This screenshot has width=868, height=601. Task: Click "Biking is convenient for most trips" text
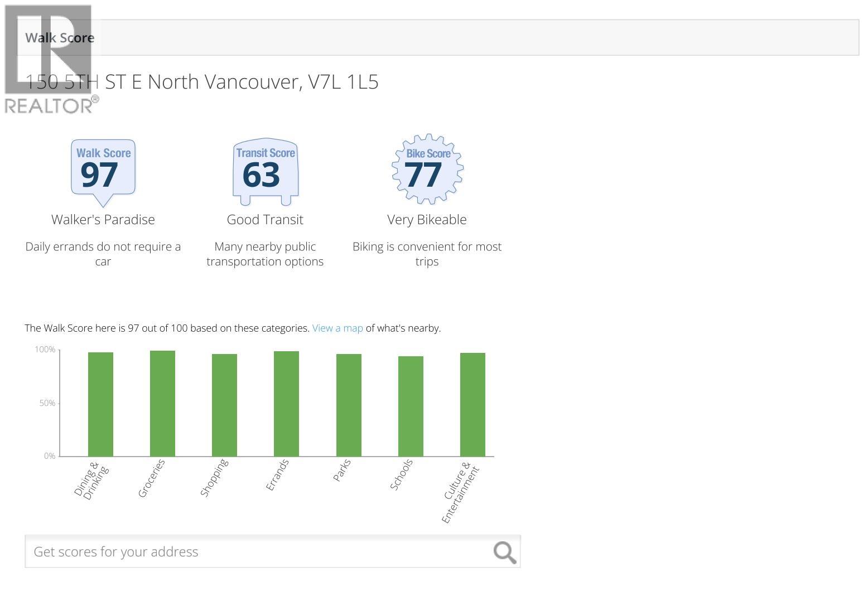(427, 254)
